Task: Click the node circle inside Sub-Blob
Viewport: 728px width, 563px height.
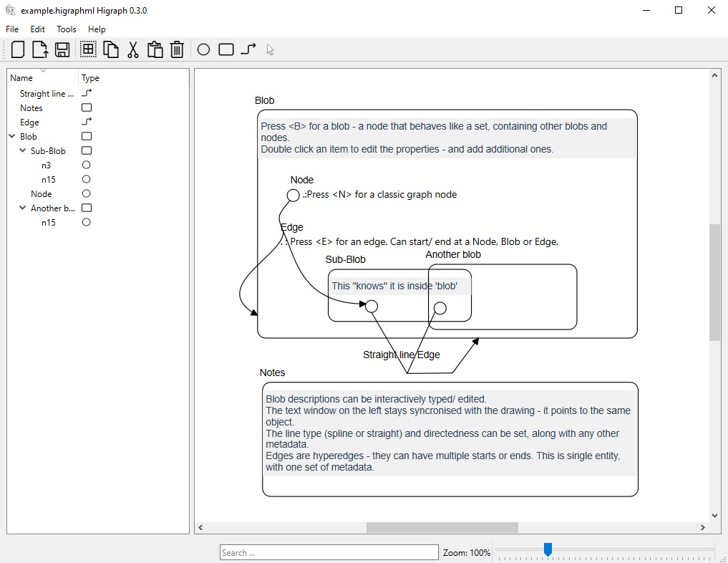Action: tap(372, 306)
